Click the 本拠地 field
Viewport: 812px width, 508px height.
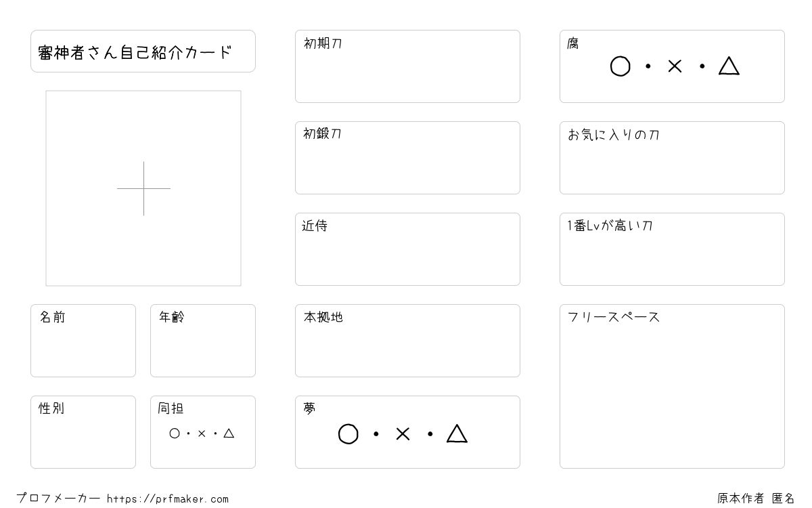click(407, 341)
